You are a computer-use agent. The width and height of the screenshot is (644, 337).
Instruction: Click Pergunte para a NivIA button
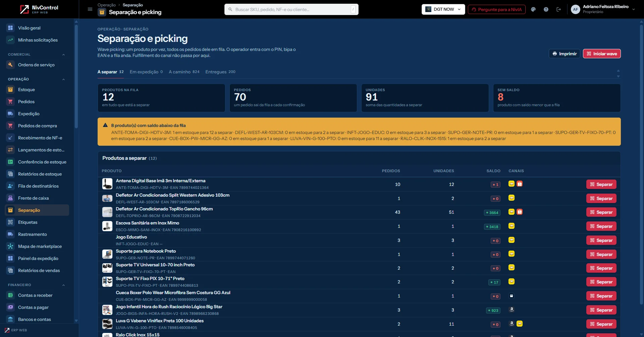(497, 9)
